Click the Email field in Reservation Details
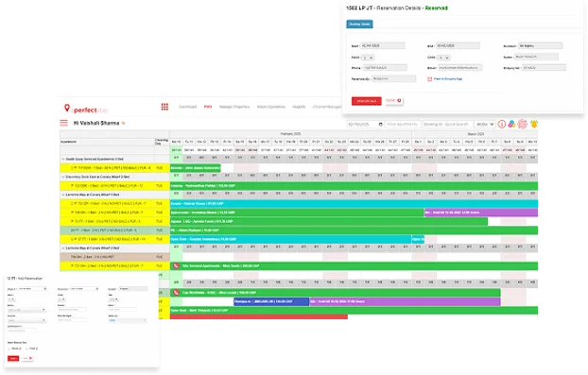Viewport: 588px width, 375px height. tap(459, 68)
